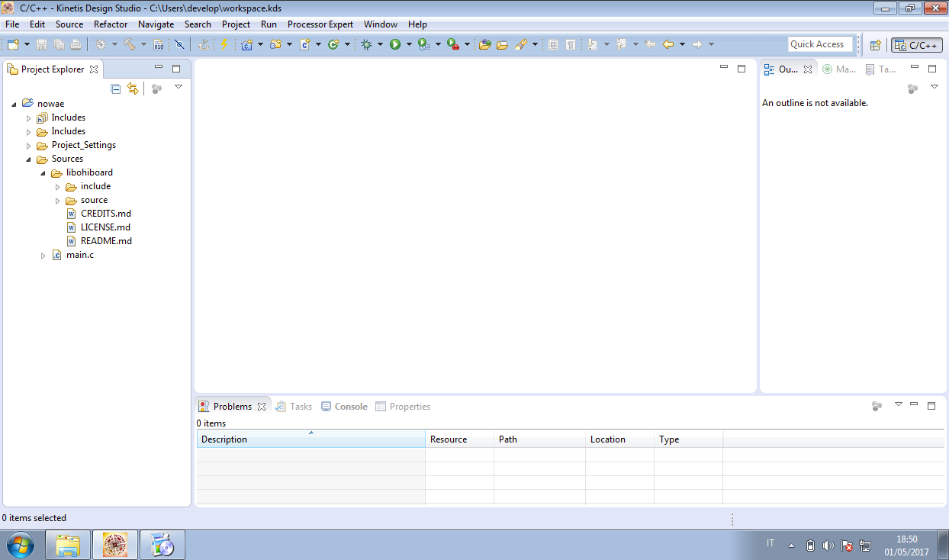Click the Quick Access input field
Viewport: 949px width, 560px height.
click(820, 44)
